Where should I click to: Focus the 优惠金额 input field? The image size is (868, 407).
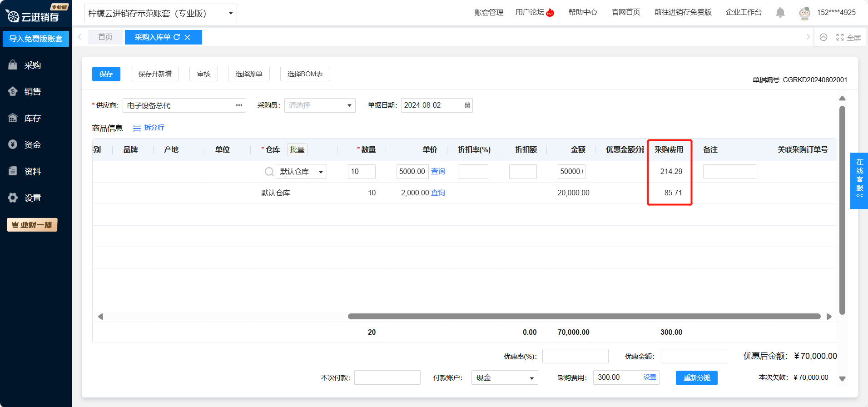coord(694,356)
